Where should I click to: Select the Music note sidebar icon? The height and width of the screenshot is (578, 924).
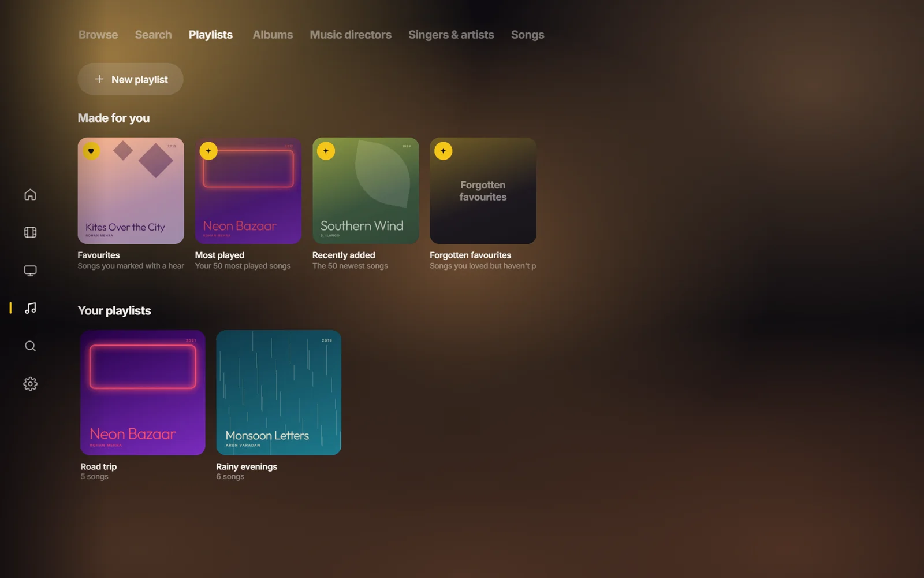click(x=30, y=308)
